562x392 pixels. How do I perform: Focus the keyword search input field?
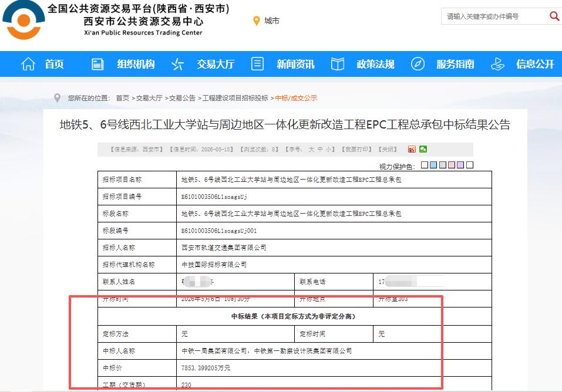tap(494, 16)
